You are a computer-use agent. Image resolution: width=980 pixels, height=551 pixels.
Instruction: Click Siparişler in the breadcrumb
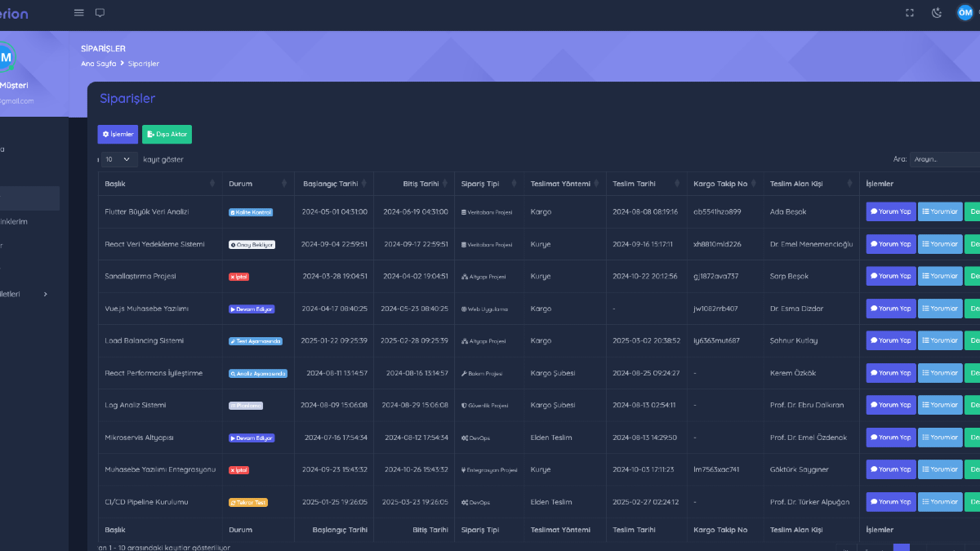(x=144, y=64)
